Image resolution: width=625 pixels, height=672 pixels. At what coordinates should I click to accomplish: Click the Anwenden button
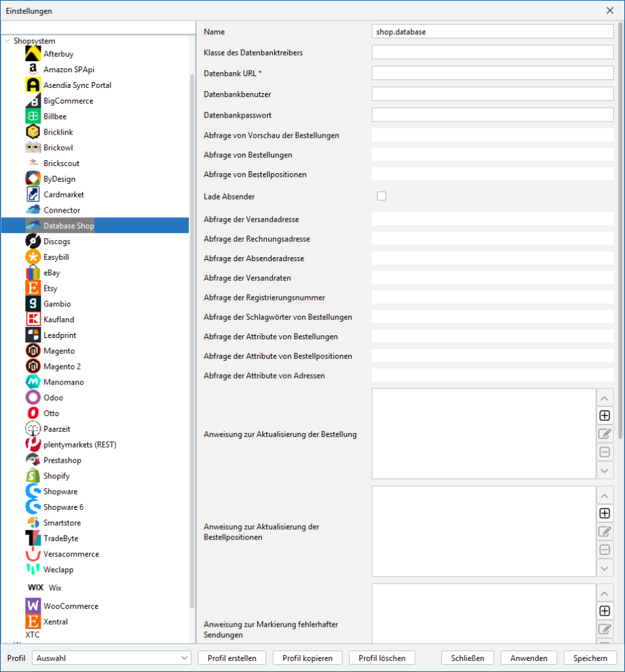click(529, 658)
